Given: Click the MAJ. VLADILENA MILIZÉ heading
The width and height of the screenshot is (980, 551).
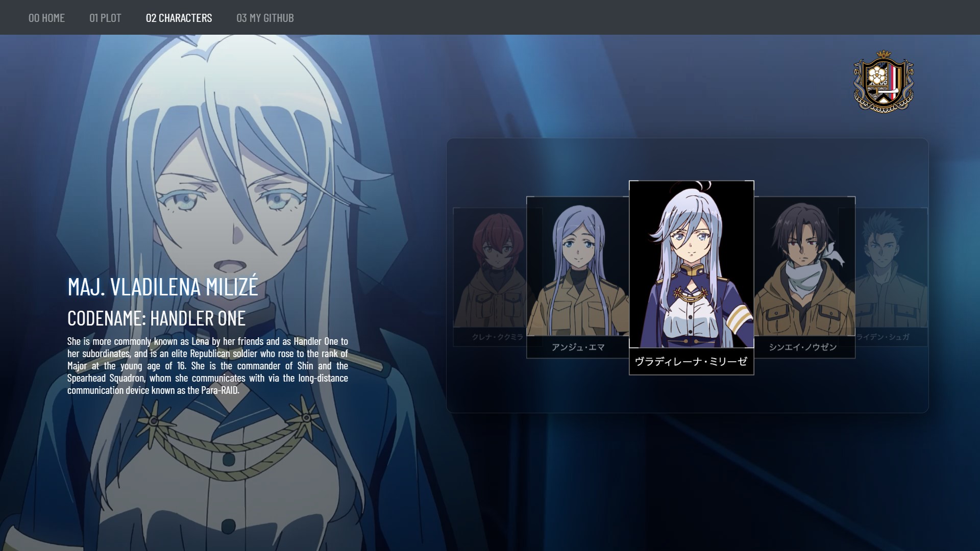Looking at the screenshot, I should point(163,286).
